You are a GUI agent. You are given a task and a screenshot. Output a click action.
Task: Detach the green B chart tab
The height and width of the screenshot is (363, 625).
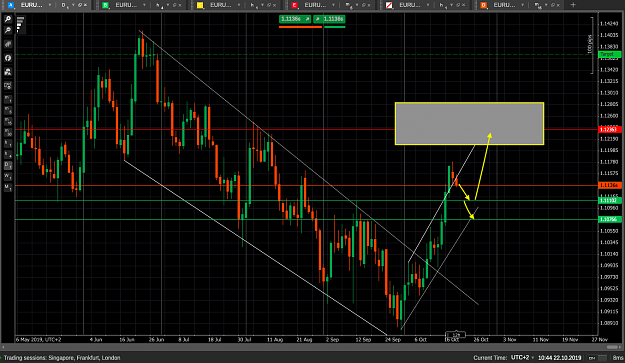pyautogui.click(x=175, y=5)
